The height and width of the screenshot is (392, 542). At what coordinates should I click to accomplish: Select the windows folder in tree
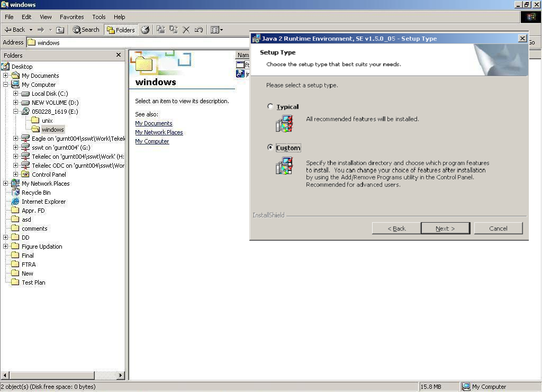(48, 130)
